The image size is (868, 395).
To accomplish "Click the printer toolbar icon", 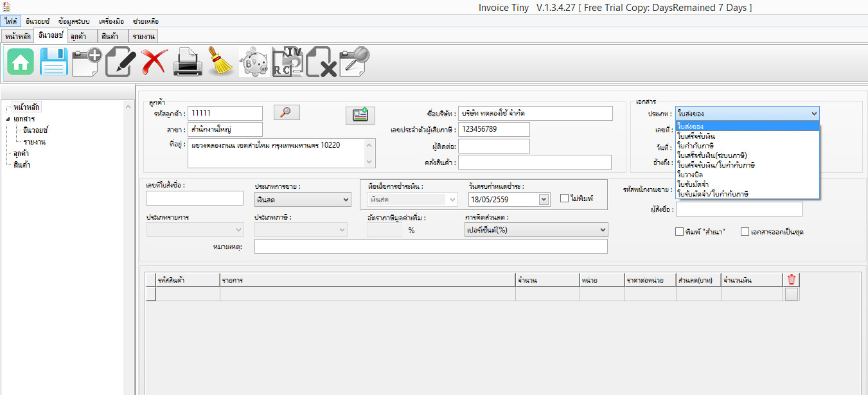I will [x=188, y=62].
